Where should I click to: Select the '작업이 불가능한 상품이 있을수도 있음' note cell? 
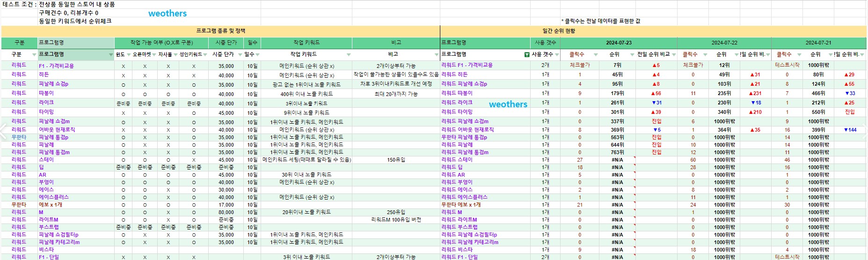click(396, 74)
